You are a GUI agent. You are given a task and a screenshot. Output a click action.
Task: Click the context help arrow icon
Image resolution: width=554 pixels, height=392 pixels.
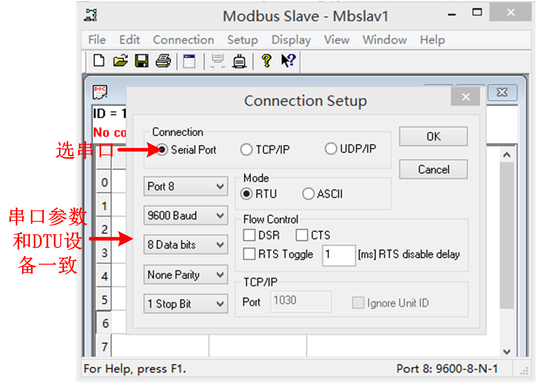pos(288,61)
